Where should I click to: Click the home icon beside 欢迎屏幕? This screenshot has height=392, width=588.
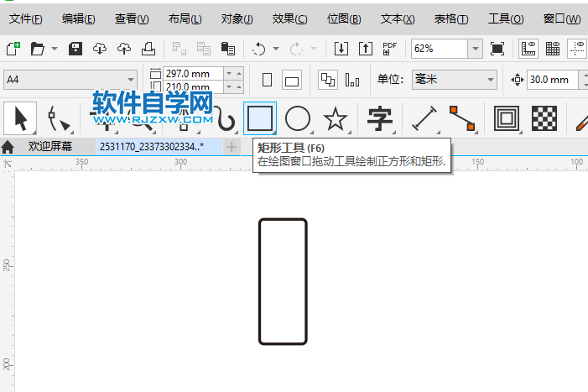coord(8,147)
